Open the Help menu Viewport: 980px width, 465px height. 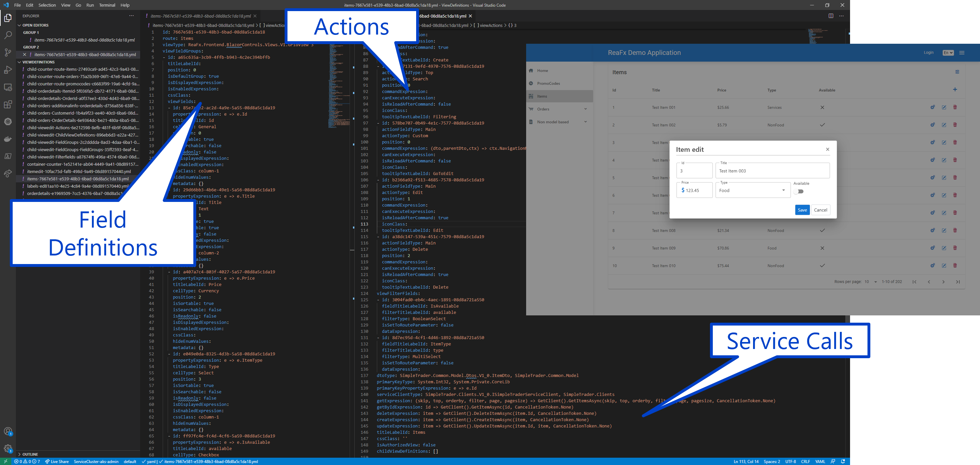125,5
